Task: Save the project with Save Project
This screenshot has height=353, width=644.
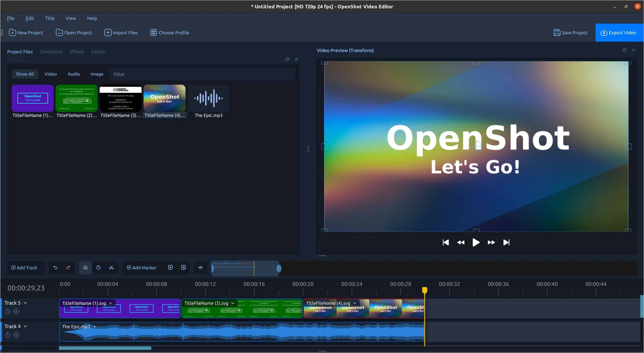Action: tap(570, 33)
